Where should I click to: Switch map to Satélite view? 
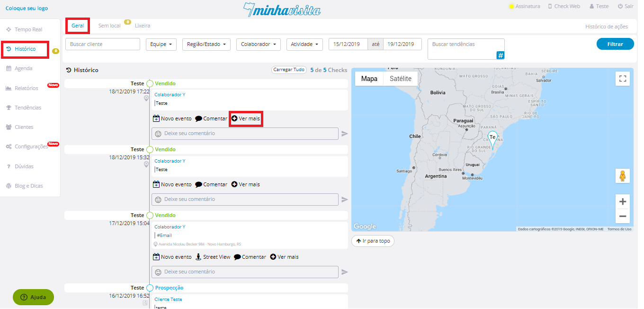pos(400,79)
